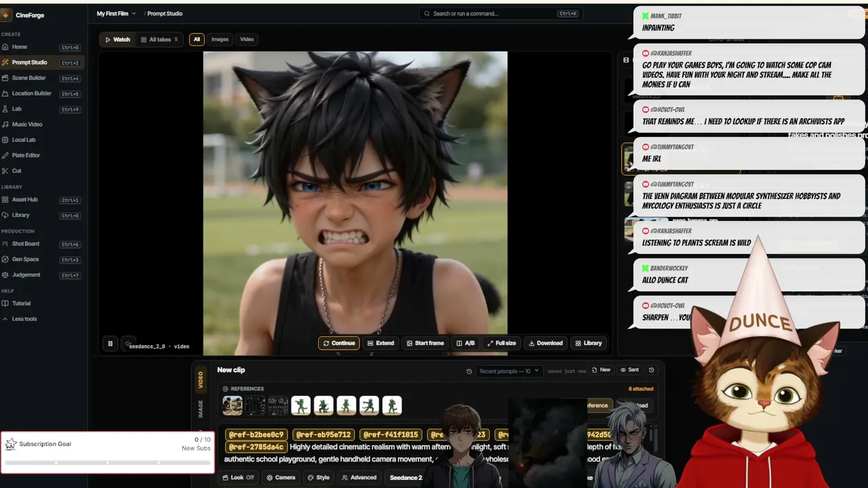
Task: Open Plate Editor brush icon
Action: pos(5,155)
